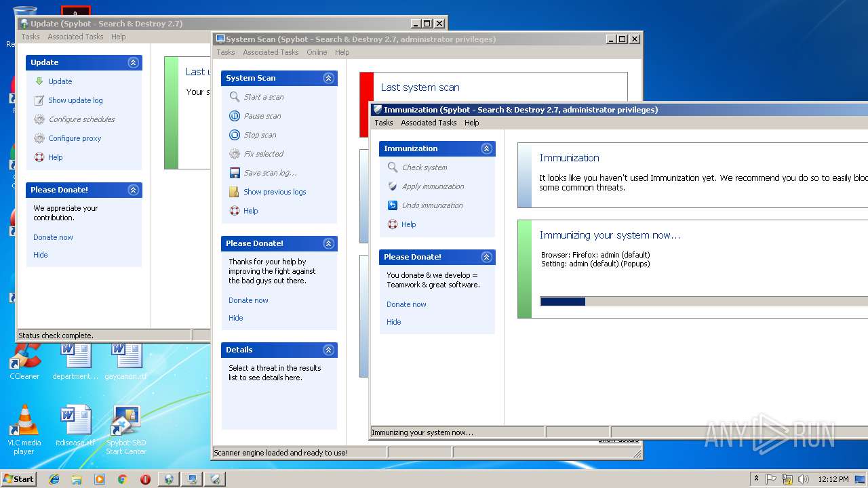Click Spybot Update taskbar button

(169, 479)
